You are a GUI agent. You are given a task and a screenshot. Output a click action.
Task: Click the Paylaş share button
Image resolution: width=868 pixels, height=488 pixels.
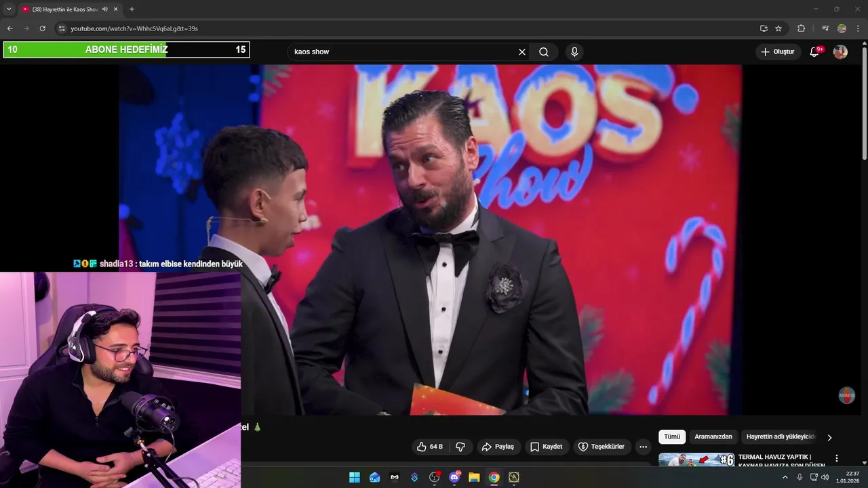[498, 447]
